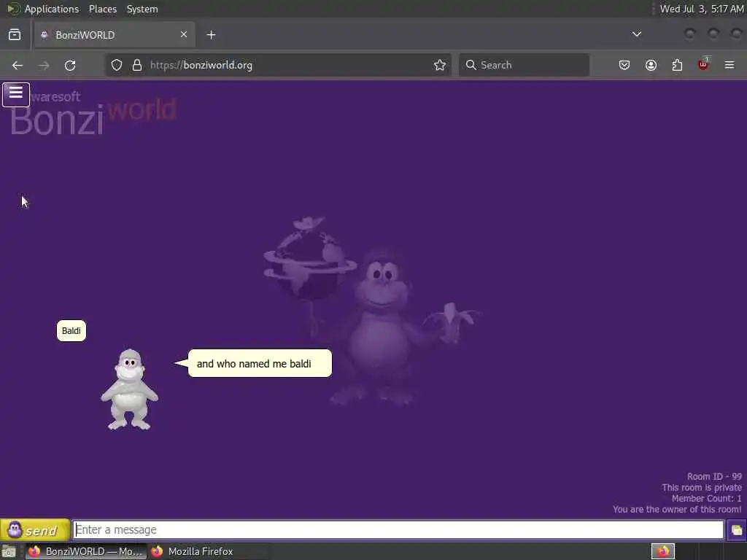Click 'You are the owner of this room!' text
This screenshot has width=747, height=560.
click(x=677, y=510)
